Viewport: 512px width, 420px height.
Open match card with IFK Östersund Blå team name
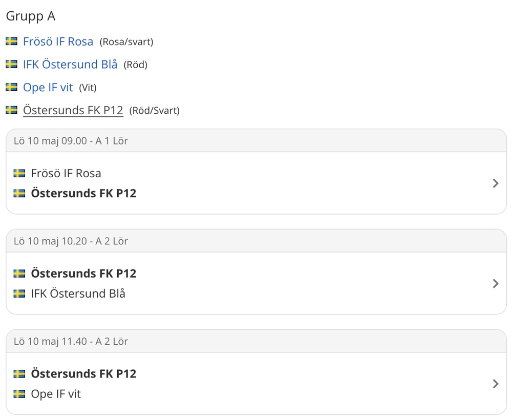click(x=257, y=283)
